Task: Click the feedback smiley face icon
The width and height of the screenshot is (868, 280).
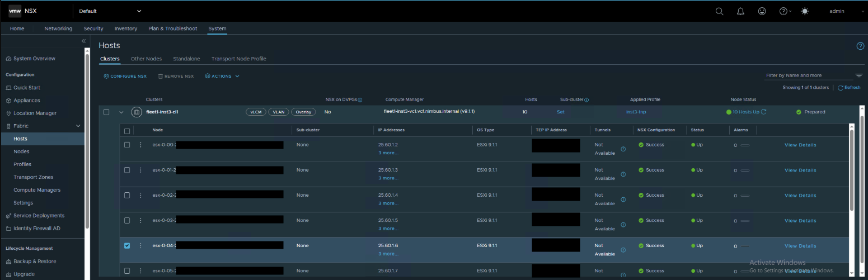Action: click(x=762, y=11)
